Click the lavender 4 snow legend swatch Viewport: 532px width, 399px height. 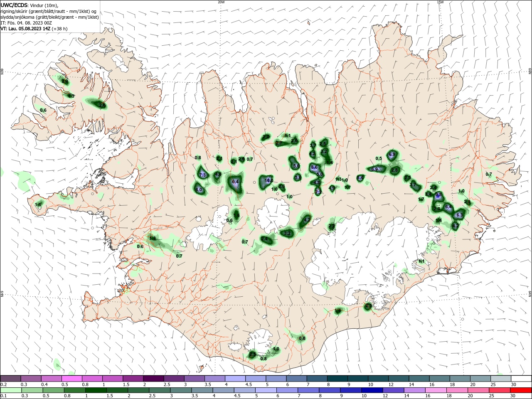(236, 378)
